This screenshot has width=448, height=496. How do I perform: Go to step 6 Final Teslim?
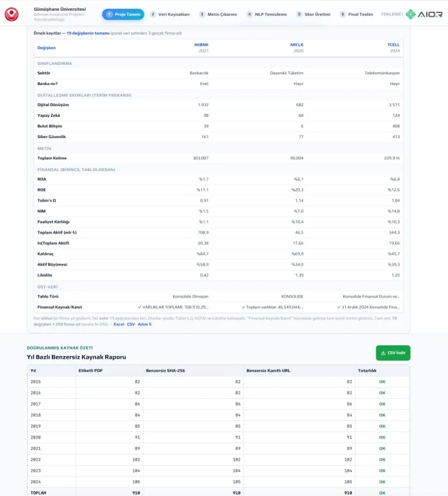coord(356,14)
